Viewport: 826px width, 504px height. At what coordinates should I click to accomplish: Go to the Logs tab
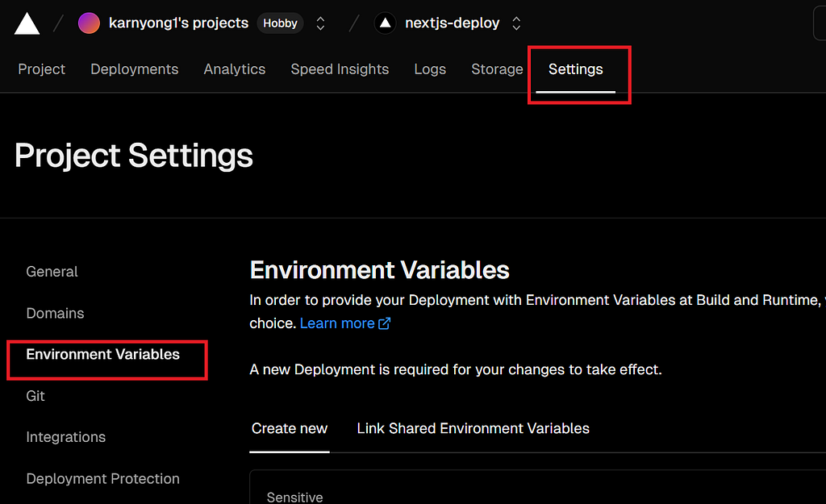430,69
